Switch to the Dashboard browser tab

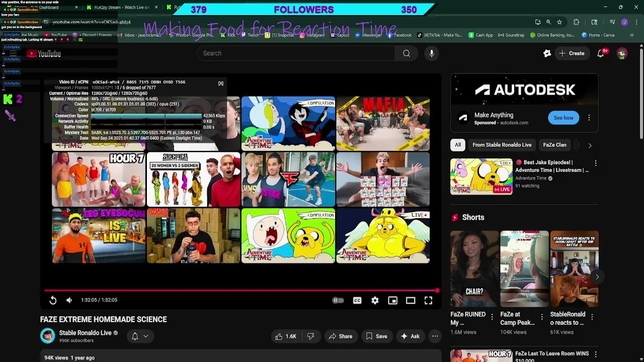coord(43,8)
